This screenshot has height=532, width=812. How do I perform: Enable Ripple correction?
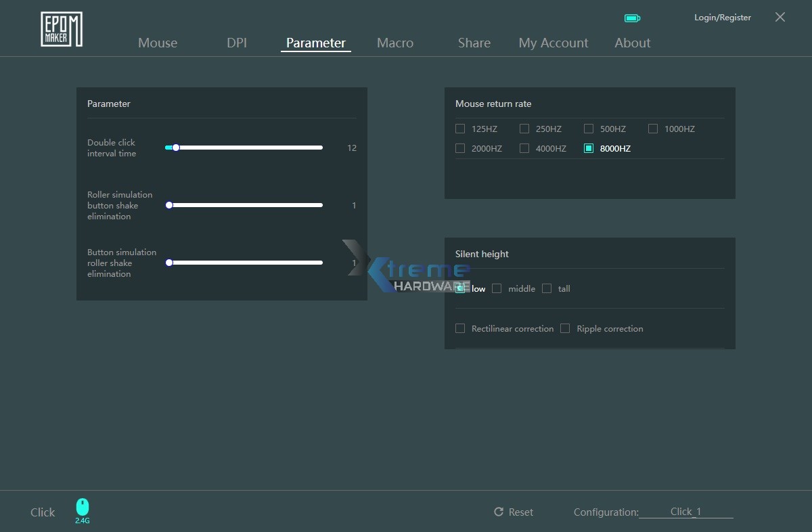pyautogui.click(x=565, y=328)
